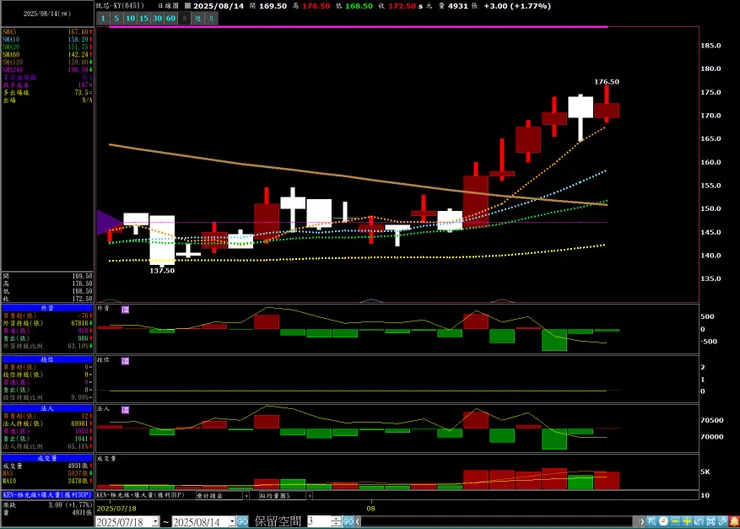Toggle the purple icon in 法人 panel
This screenshot has height=529, width=740.
coord(125,410)
